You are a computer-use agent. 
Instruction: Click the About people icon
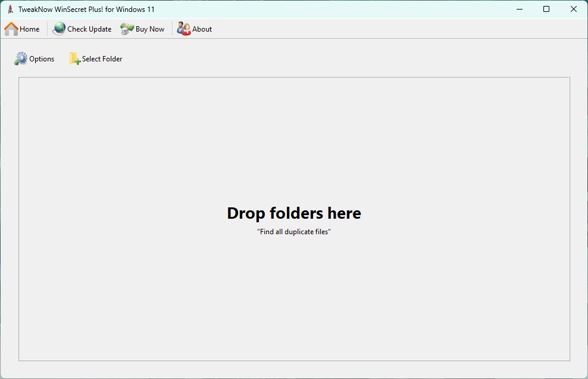click(x=184, y=29)
